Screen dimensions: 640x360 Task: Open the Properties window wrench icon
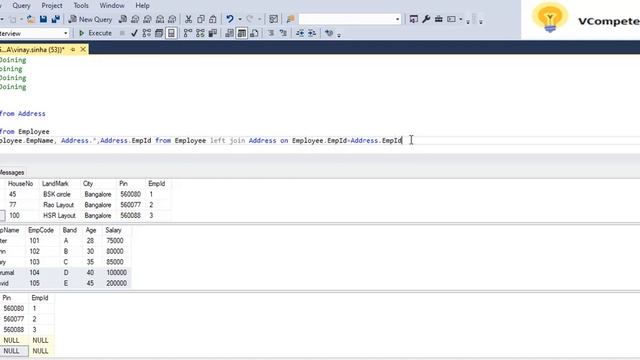pos(426,19)
